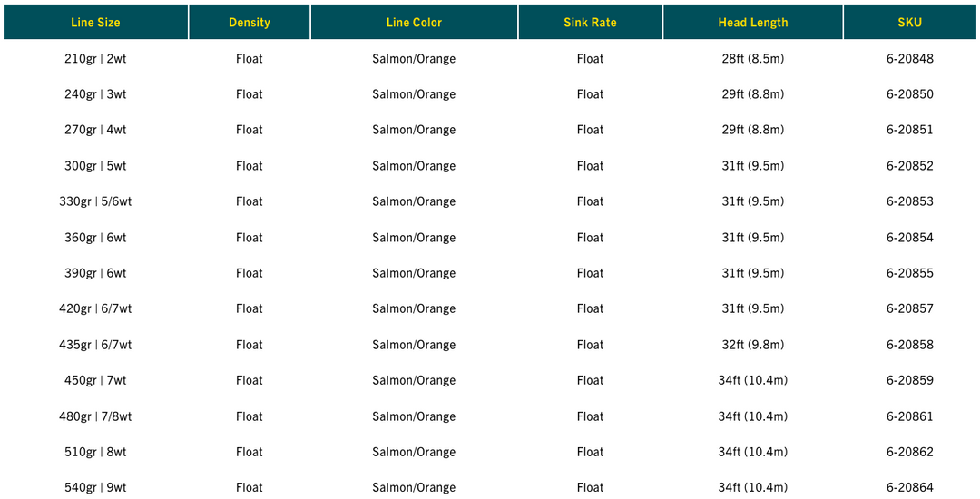Select SKU 6-20850 cell
Image resolution: width=980 pixels, height=499 pixels.
[909, 94]
